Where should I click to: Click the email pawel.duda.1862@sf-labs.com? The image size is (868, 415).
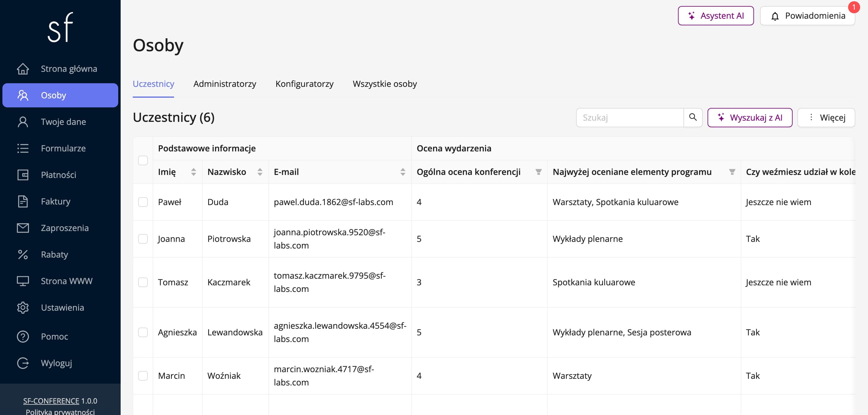point(333,202)
